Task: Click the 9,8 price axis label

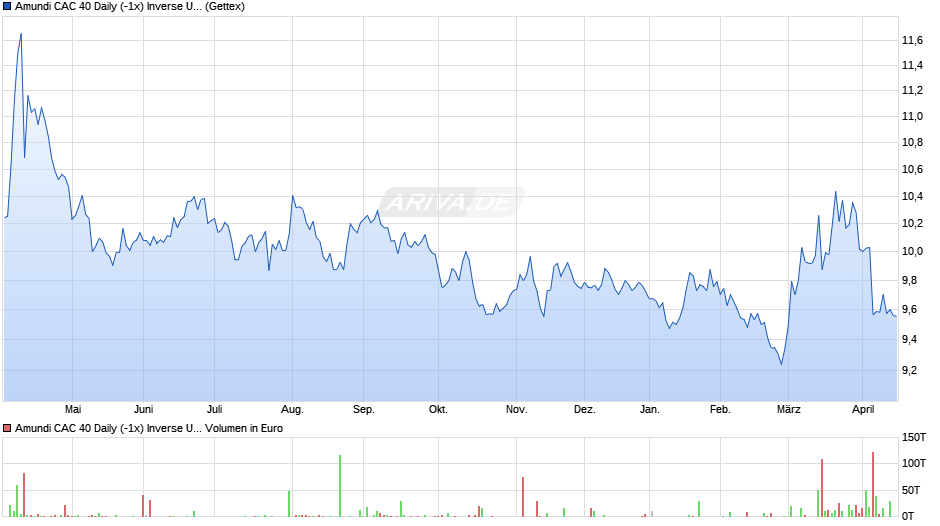Action: point(909,281)
